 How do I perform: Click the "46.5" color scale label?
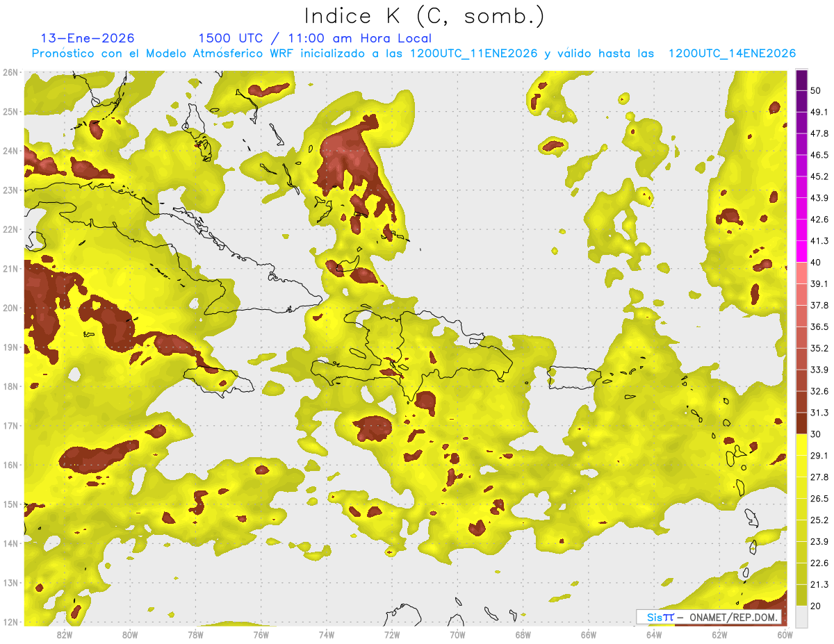click(x=819, y=155)
